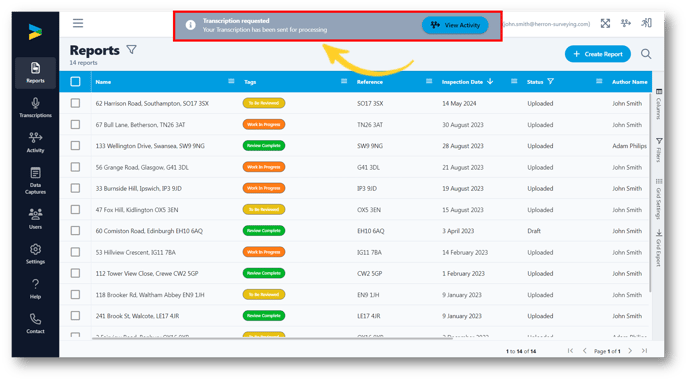Click the Create Report button

pyautogui.click(x=598, y=54)
